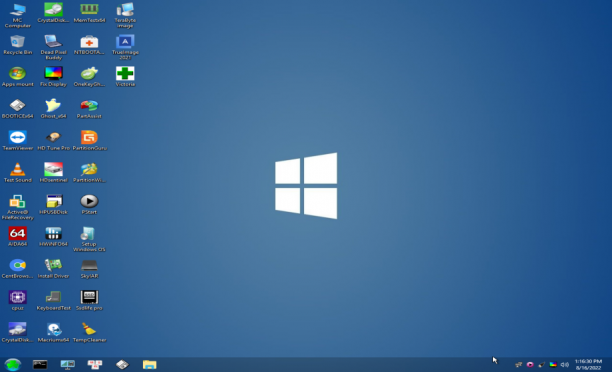Launch Dead Pixel Buddy

(53, 47)
